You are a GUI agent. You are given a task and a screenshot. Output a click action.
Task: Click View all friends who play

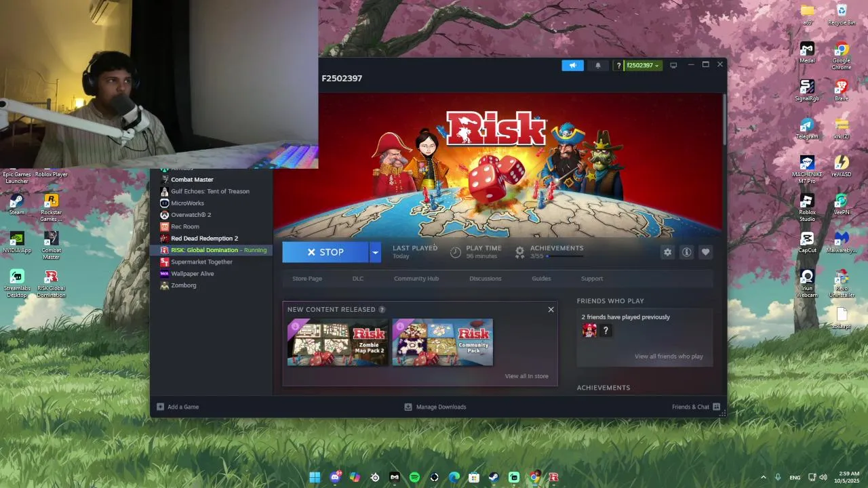[x=669, y=357]
